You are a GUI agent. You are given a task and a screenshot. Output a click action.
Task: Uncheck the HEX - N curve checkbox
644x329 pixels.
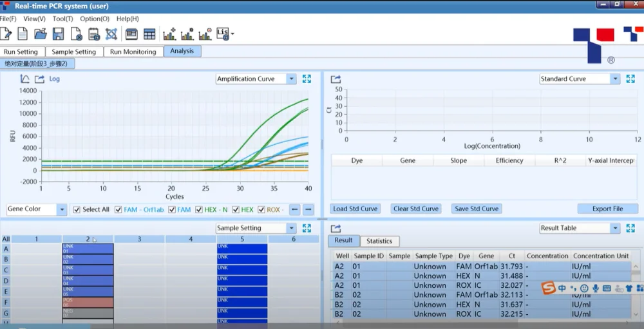pos(199,209)
